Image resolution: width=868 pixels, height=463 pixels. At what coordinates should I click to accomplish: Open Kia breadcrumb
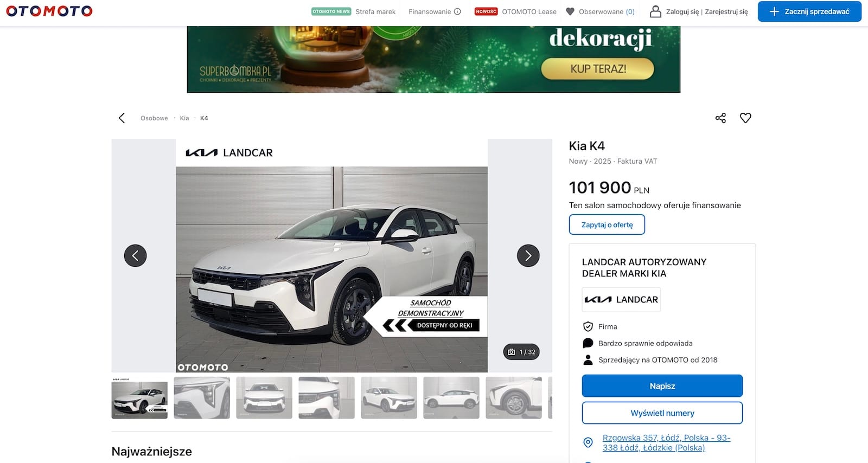[184, 118]
